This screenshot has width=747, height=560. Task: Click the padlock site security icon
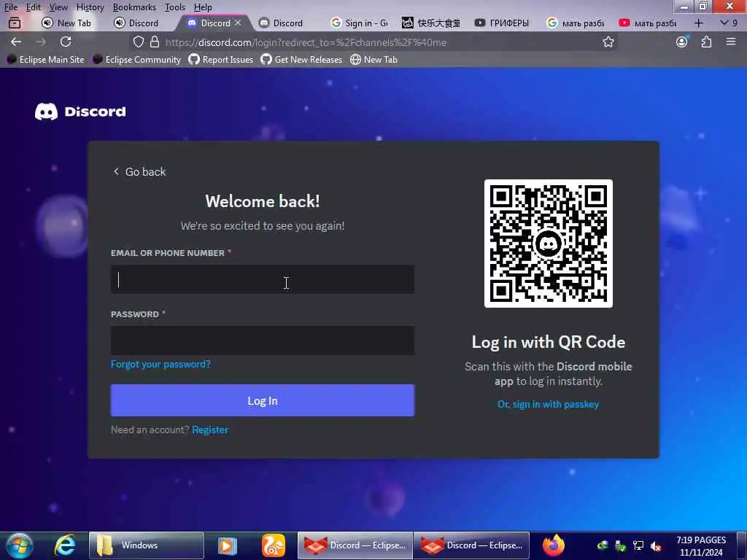pos(155,42)
